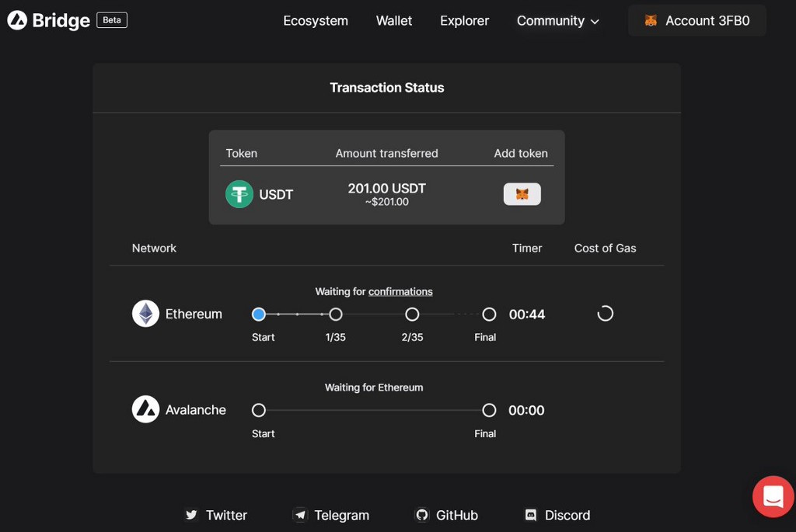Click the Avalanche network name

[x=195, y=410]
